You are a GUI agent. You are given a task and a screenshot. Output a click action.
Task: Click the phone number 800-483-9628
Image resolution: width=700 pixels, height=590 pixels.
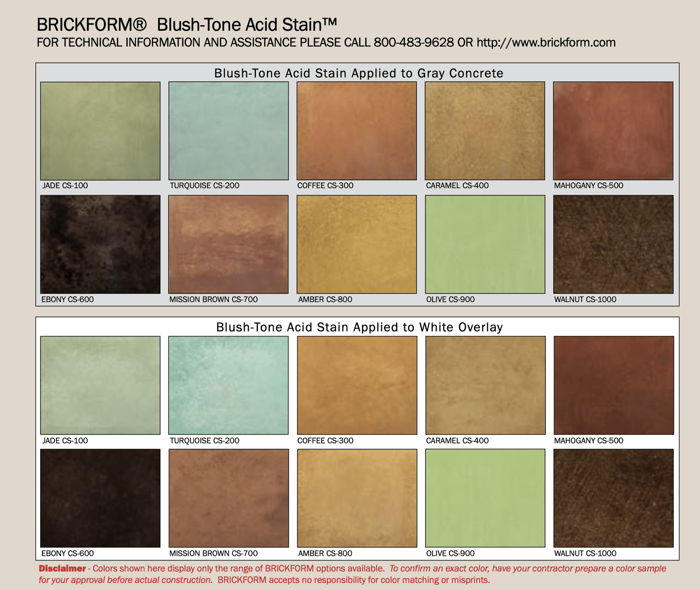pos(413,43)
